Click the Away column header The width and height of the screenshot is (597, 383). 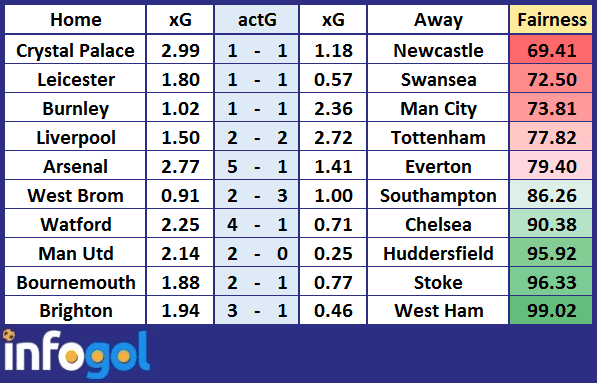point(438,20)
